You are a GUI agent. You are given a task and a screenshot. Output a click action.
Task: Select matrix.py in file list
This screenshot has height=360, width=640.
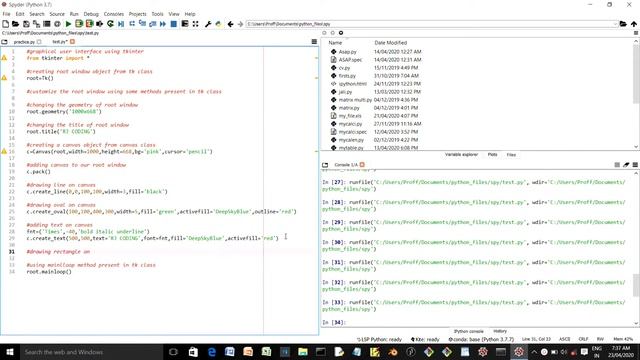tap(349, 108)
